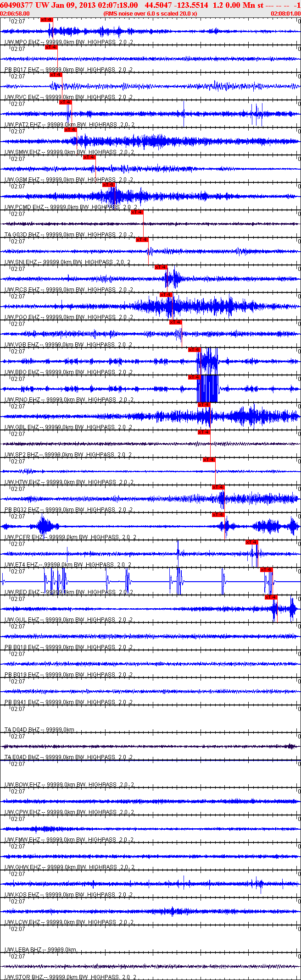
Task: Select the red pick flag on UW.PAT2 trace
Action: (x=66, y=102)
